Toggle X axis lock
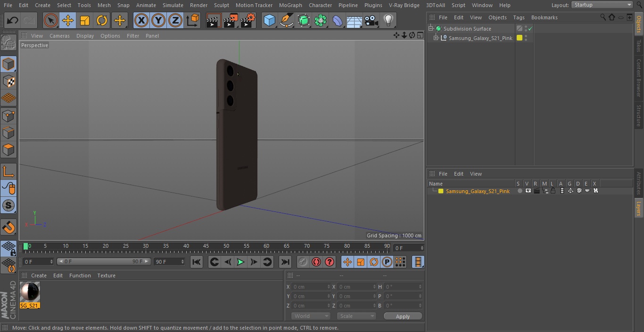This screenshot has height=332, width=644. (141, 21)
